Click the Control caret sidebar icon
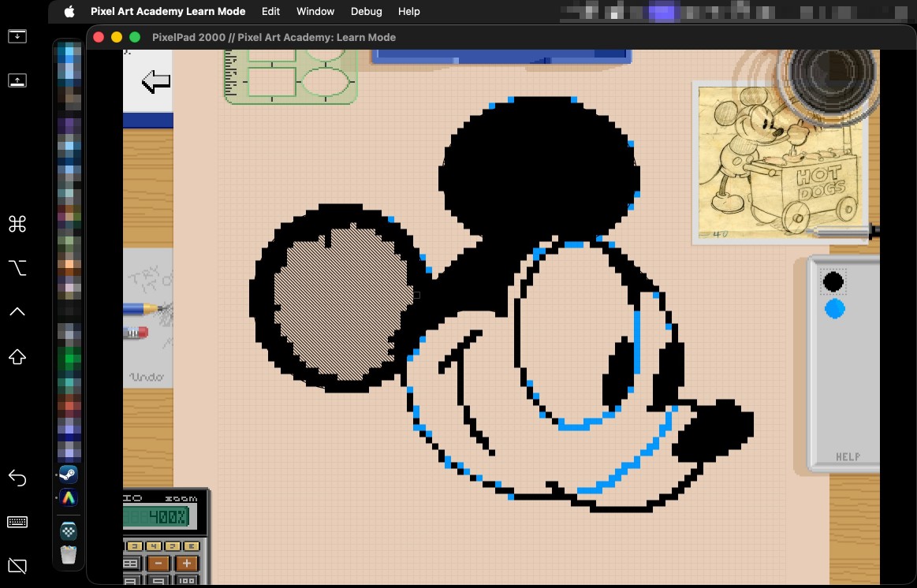The image size is (917, 588). point(17,311)
